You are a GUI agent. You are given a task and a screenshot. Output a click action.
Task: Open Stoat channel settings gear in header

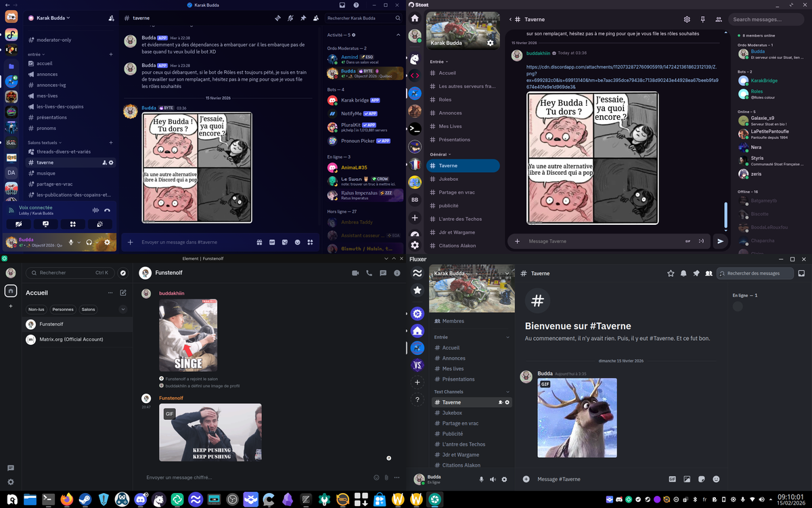coord(687,20)
